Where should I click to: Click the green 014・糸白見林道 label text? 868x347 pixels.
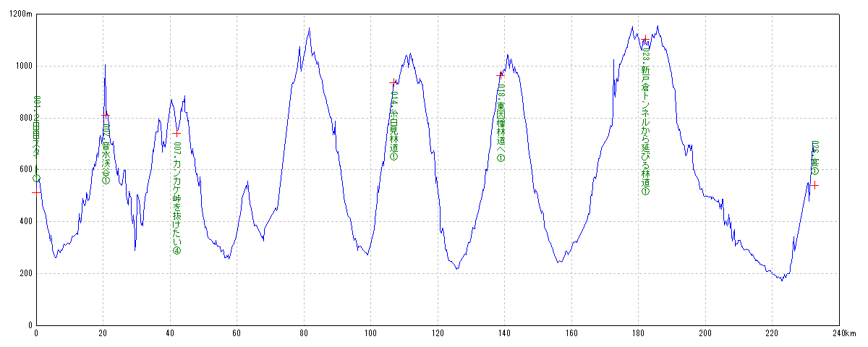(x=394, y=124)
